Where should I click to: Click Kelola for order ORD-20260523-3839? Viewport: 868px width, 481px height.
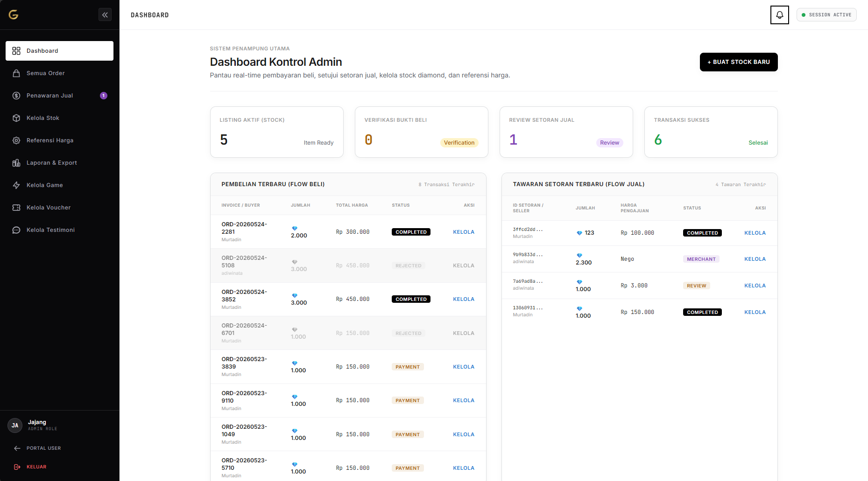pos(464,367)
